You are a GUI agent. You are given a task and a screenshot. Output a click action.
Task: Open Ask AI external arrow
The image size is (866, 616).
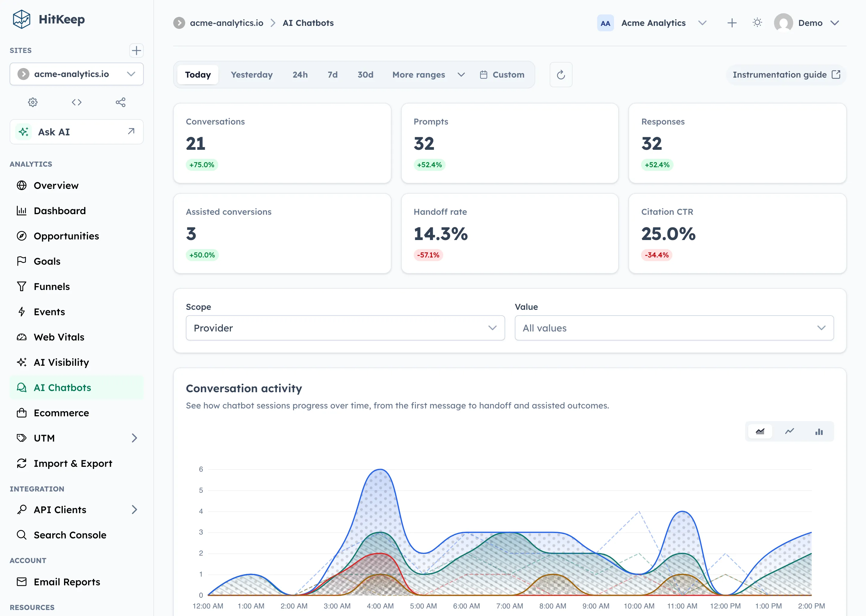coord(131,131)
